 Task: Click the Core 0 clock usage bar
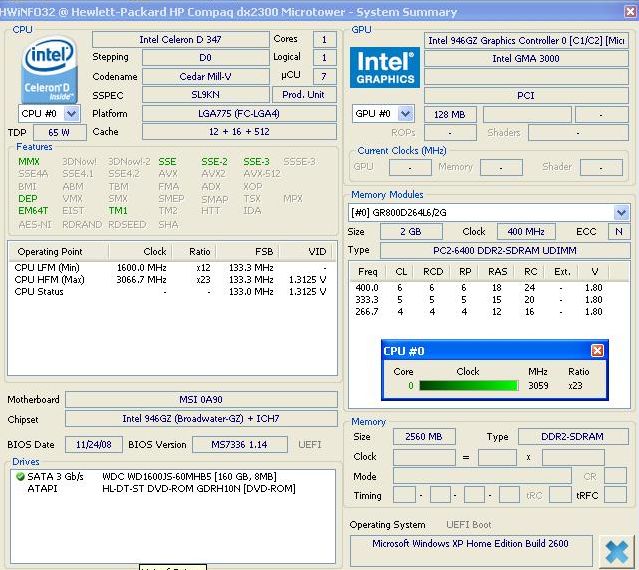tap(469, 385)
